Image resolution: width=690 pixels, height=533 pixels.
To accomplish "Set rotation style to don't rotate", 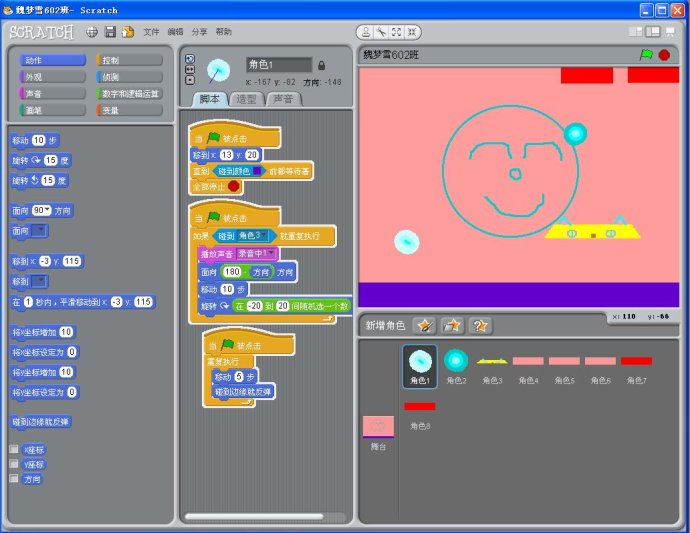I will (x=190, y=80).
